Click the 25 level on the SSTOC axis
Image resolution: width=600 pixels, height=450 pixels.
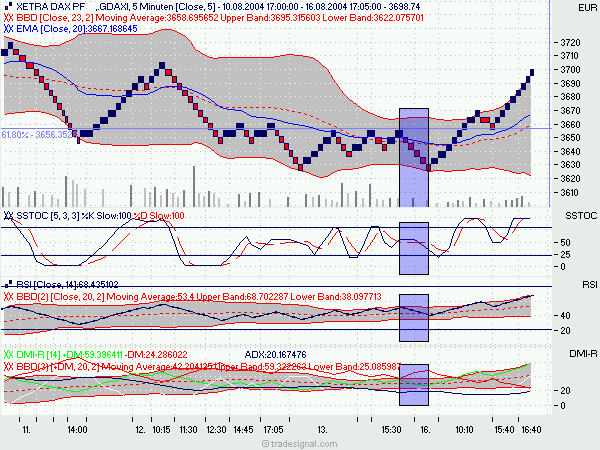point(565,254)
